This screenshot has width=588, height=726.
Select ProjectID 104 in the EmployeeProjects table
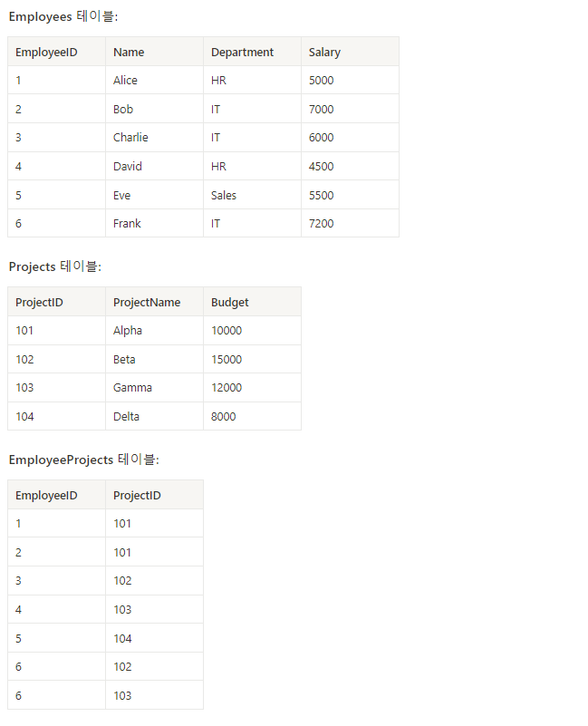click(x=154, y=638)
